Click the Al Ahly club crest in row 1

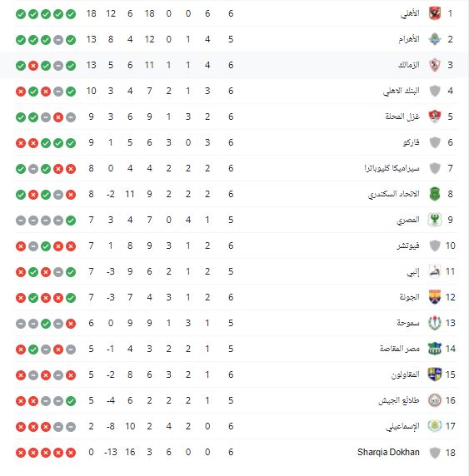tap(435, 13)
